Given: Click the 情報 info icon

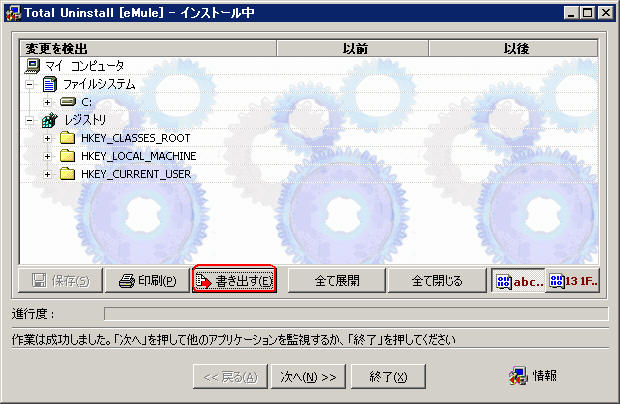Looking at the screenshot, I should (518, 376).
